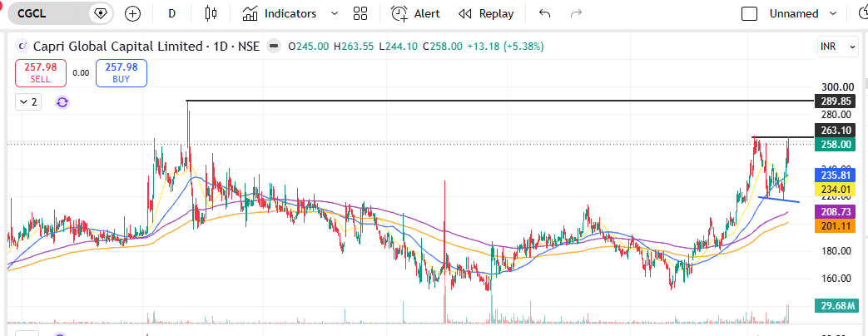Open the Unnamed layout name
The image size is (868, 336).
(x=794, y=14)
